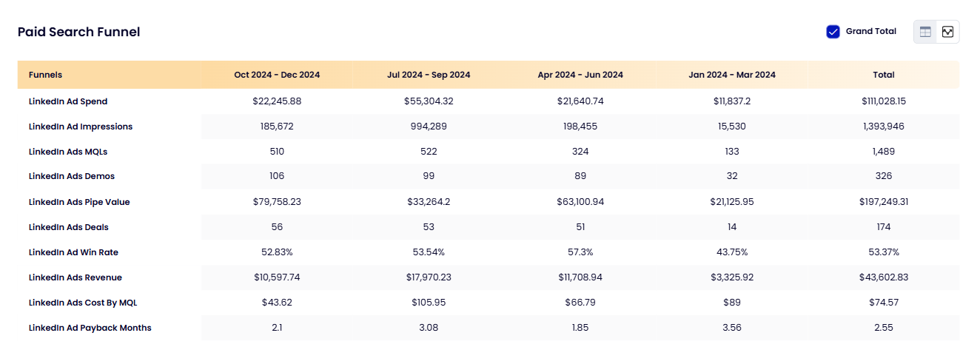Click the LinkedIn Ads MQLs row label

tap(68, 152)
